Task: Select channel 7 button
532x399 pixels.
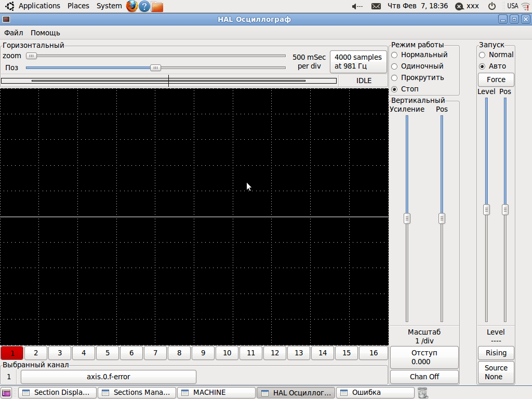Action: point(155,353)
